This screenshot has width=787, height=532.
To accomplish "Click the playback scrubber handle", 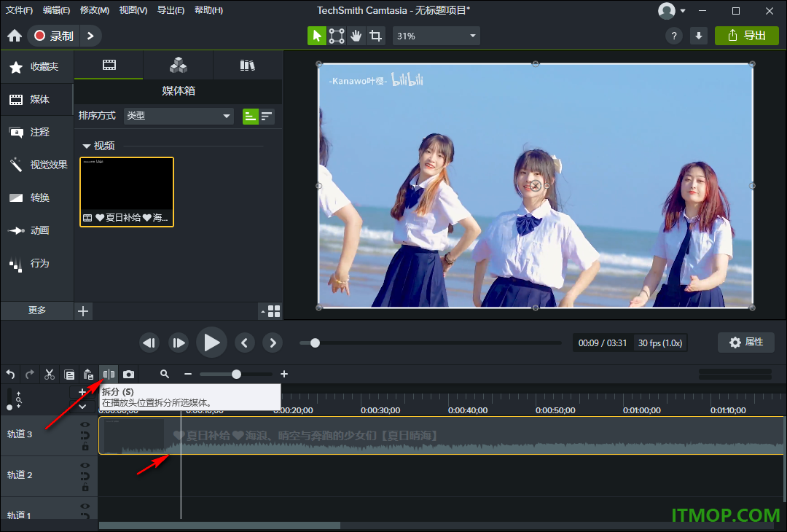I will click(315, 343).
